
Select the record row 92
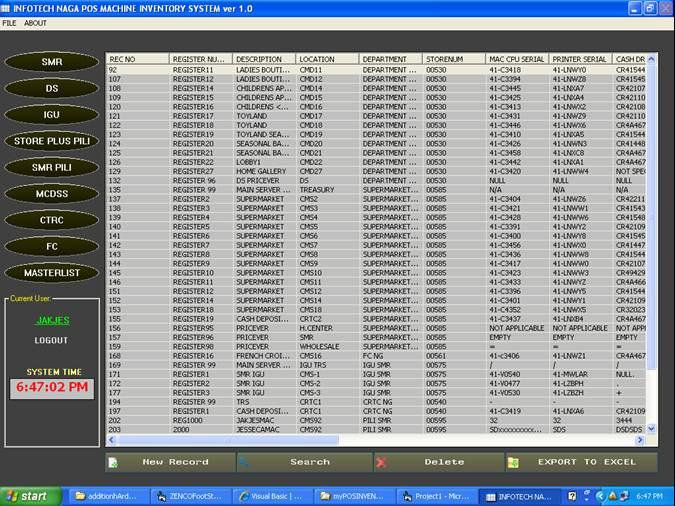pyautogui.click(x=376, y=70)
